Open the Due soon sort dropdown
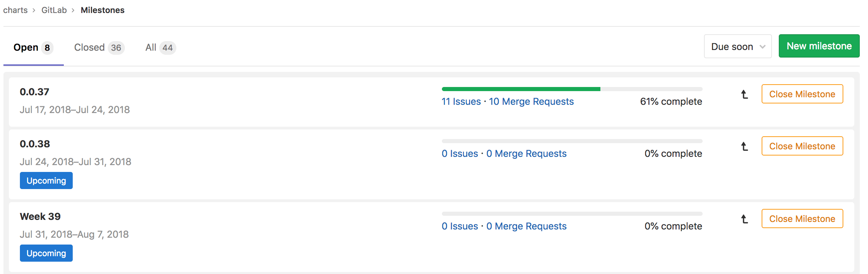 tap(738, 46)
